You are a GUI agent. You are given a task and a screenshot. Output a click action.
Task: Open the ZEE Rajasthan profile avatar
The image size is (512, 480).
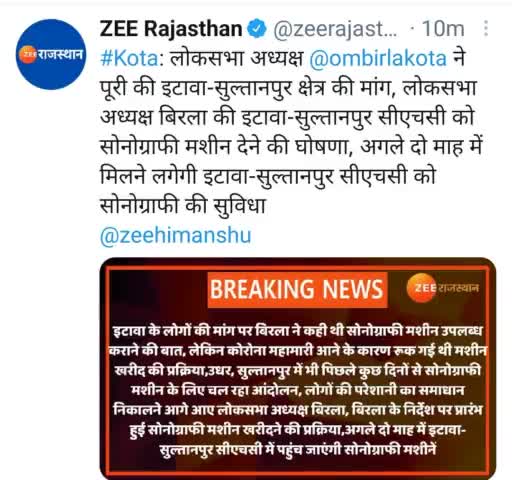pos(51,54)
